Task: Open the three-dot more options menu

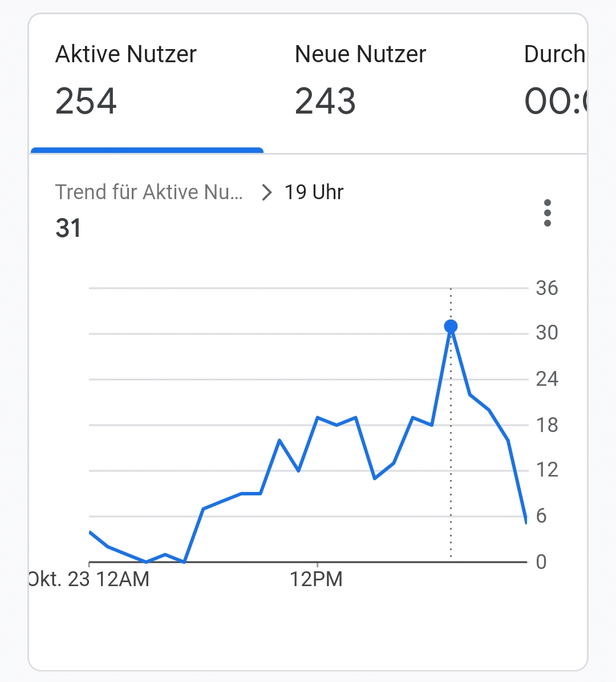Action: point(547,213)
